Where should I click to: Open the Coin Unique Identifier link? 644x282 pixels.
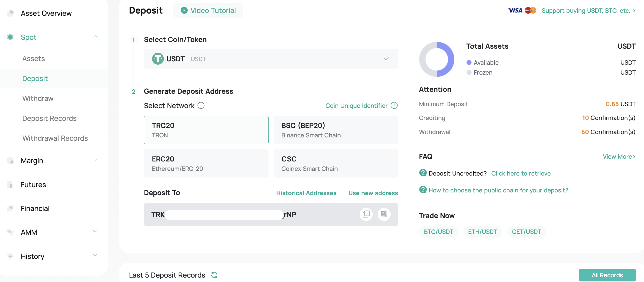tap(356, 106)
